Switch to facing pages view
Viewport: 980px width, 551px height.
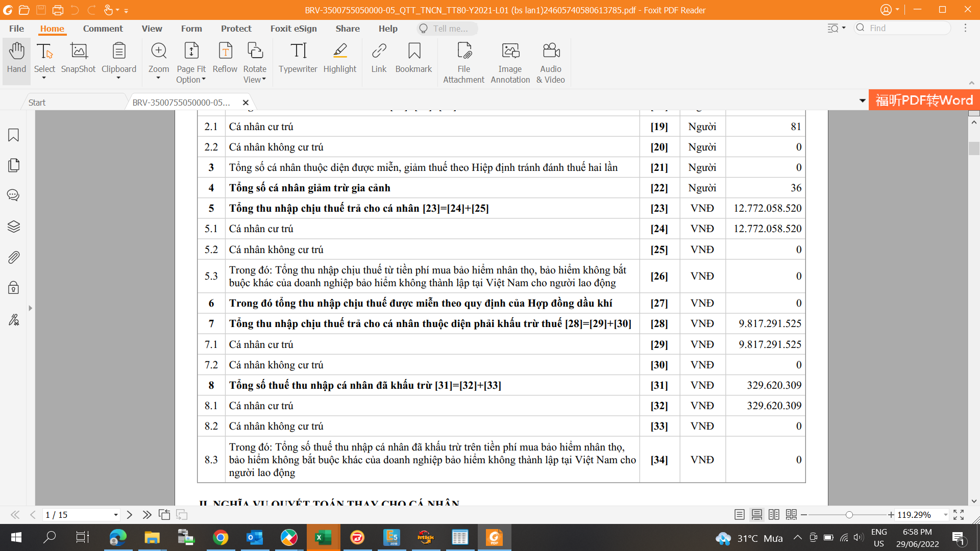point(774,515)
